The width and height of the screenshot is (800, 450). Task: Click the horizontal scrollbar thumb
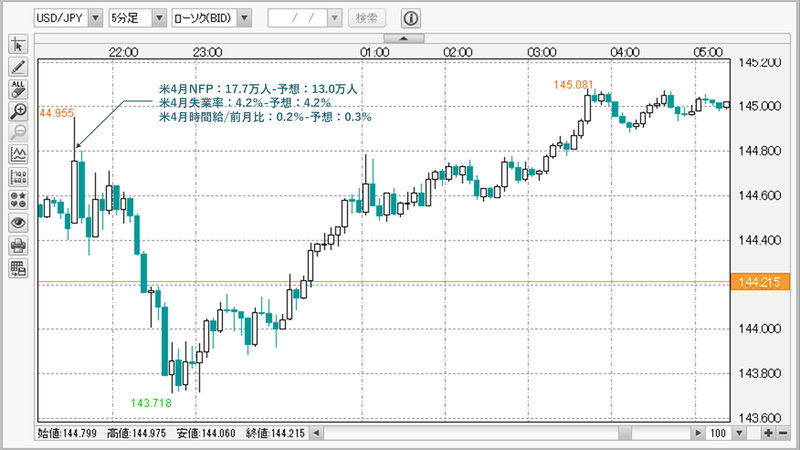(x=626, y=433)
